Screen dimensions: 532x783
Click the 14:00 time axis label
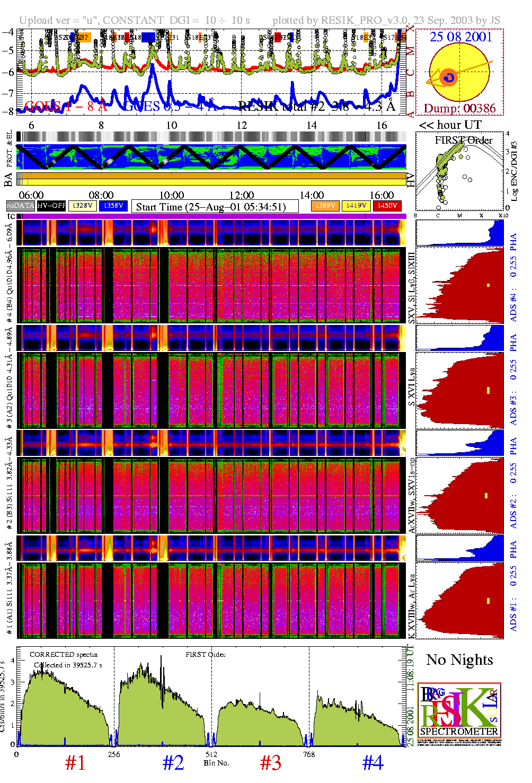tap(312, 195)
